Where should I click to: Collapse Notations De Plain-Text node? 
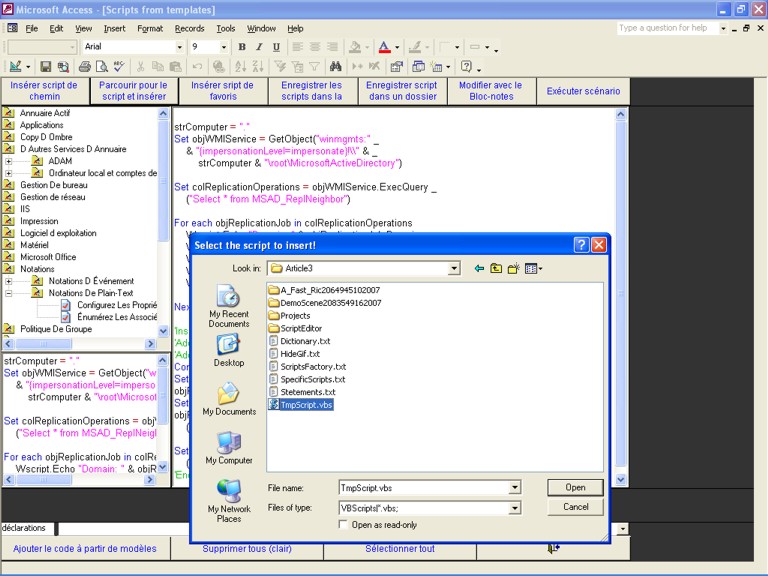8,293
